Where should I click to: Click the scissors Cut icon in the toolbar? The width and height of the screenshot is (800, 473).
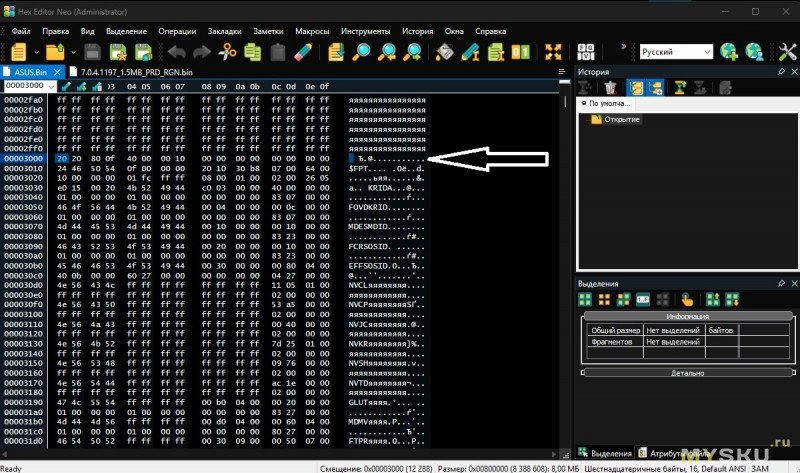pos(228,51)
